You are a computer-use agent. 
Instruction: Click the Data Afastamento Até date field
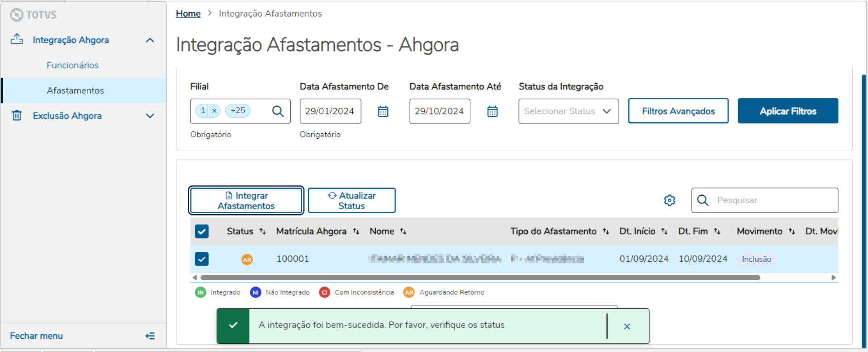(x=440, y=111)
